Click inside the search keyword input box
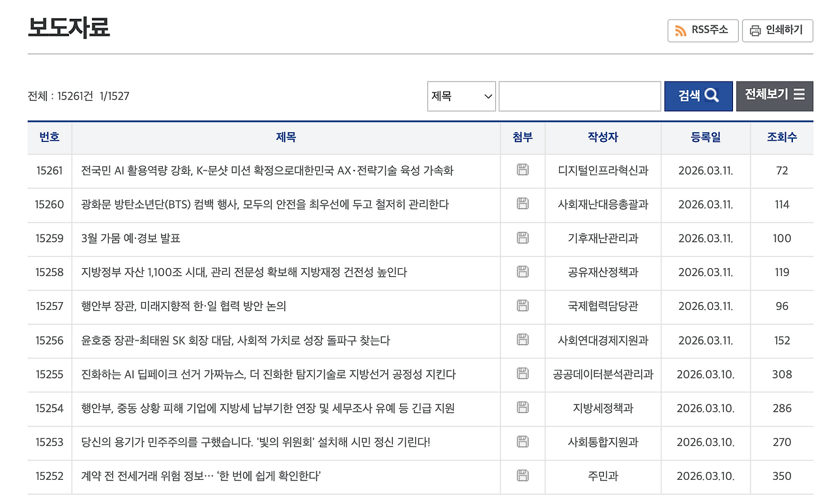The height and width of the screenshot is (504, 834). (579, 96)
